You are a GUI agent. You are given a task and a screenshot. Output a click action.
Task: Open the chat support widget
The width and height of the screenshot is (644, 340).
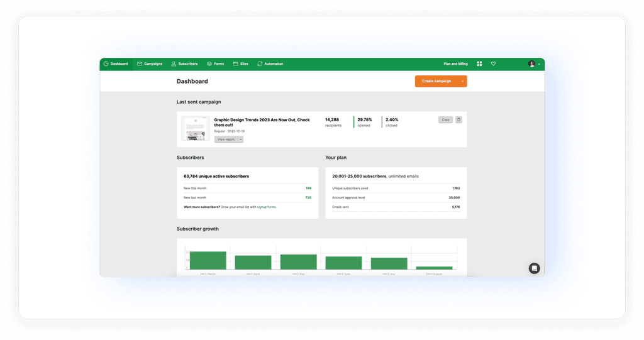point(534,268)
